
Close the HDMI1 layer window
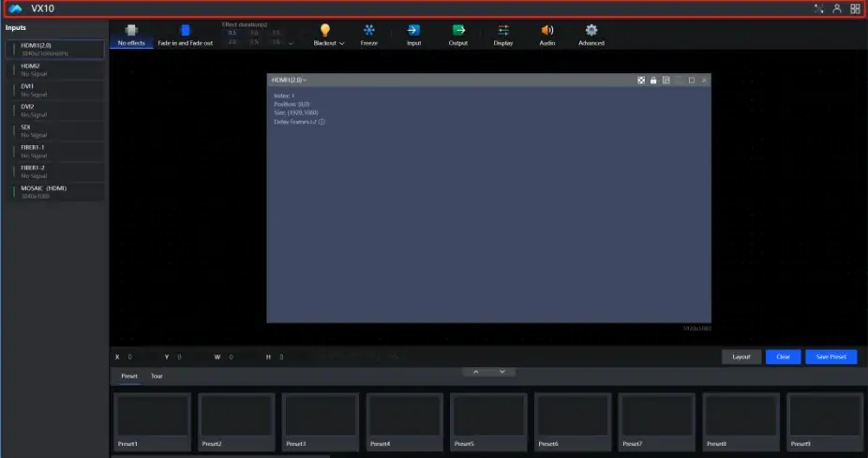704,81
